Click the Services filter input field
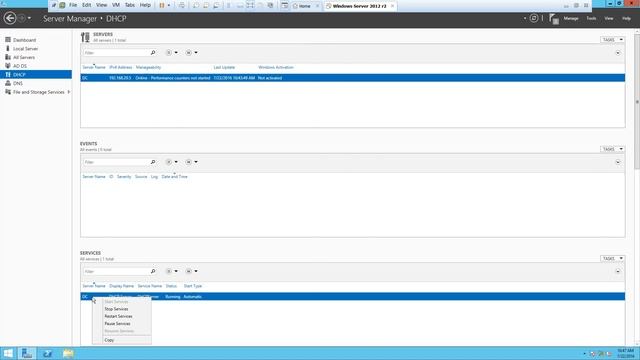 click(116, 271)
